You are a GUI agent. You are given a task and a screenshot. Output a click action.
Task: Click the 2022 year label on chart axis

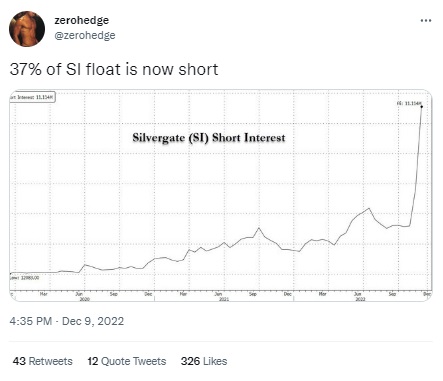pyautogui.click(x=360, y=299)
